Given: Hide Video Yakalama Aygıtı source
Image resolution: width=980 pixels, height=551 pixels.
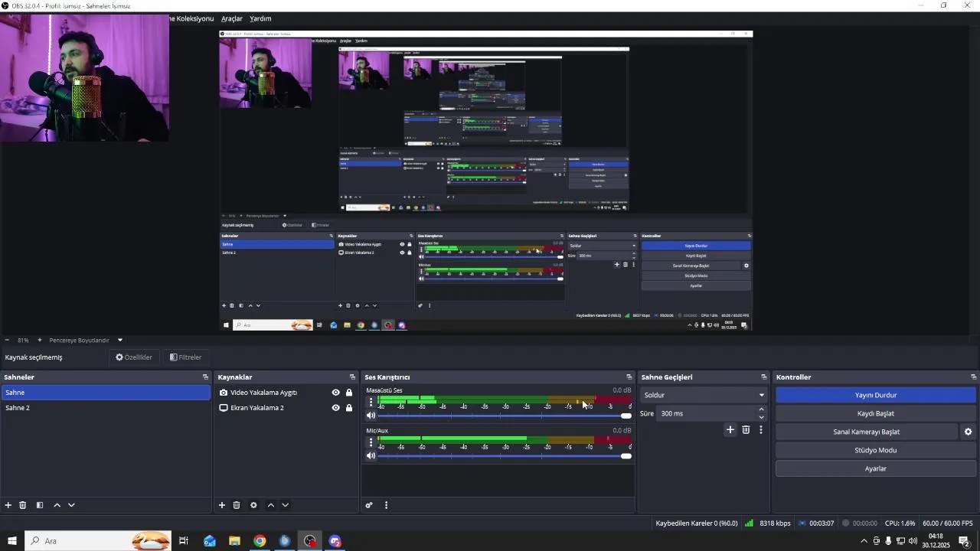Looking at the screenshot, I should pos(335,393).
